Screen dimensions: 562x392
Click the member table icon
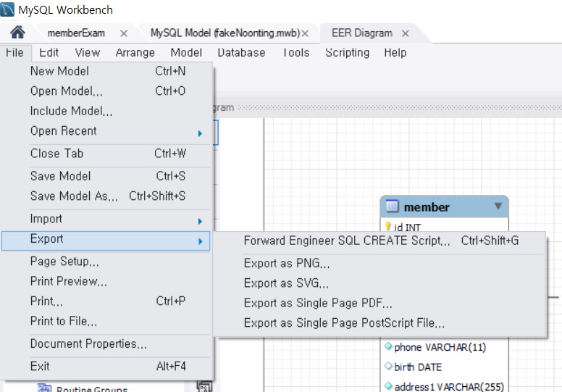[x=392, y=207]
